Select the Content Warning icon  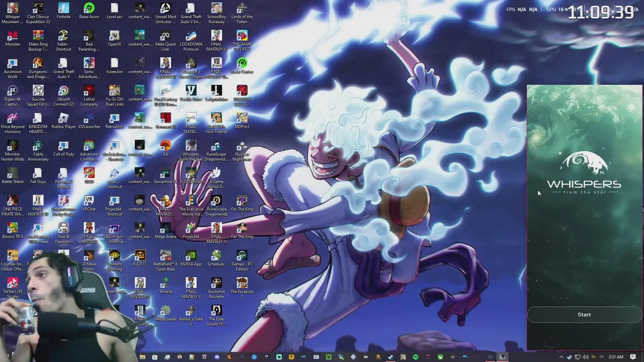[114, 260]
